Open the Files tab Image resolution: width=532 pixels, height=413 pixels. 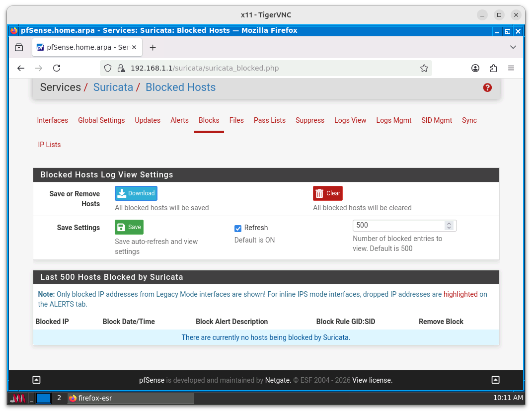pos(236,120)
